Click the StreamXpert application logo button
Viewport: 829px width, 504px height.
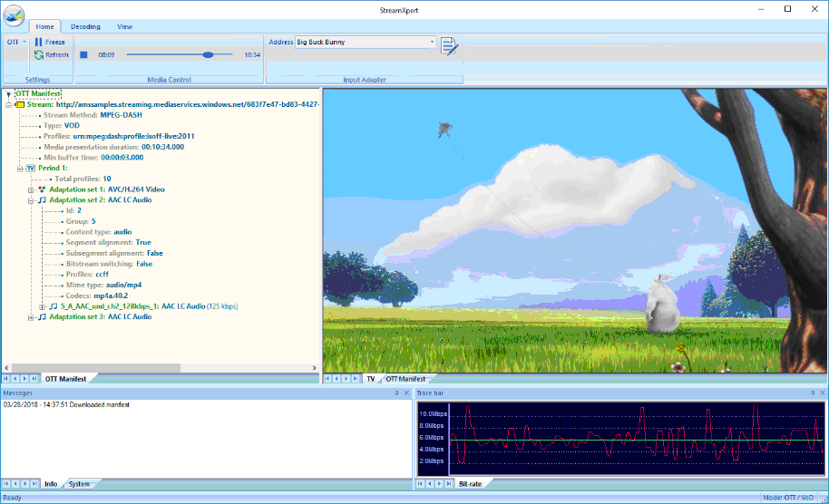tap(14, 15)
